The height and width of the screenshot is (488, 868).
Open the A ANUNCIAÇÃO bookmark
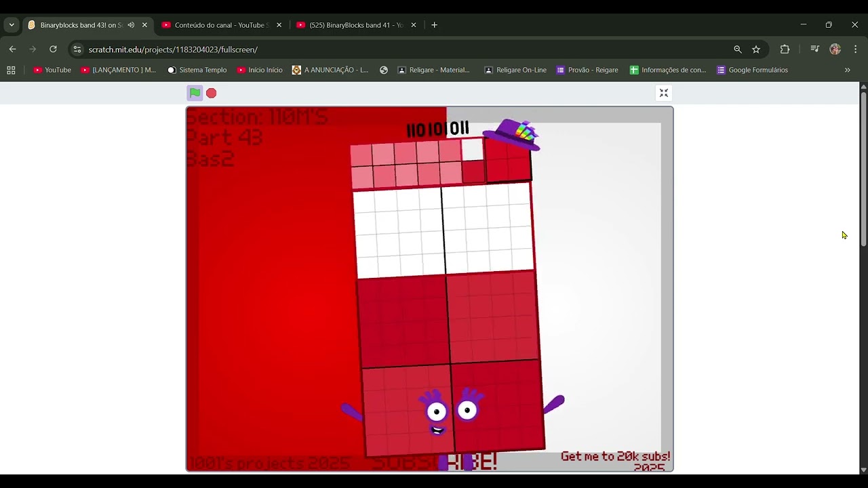click(330, 70)
